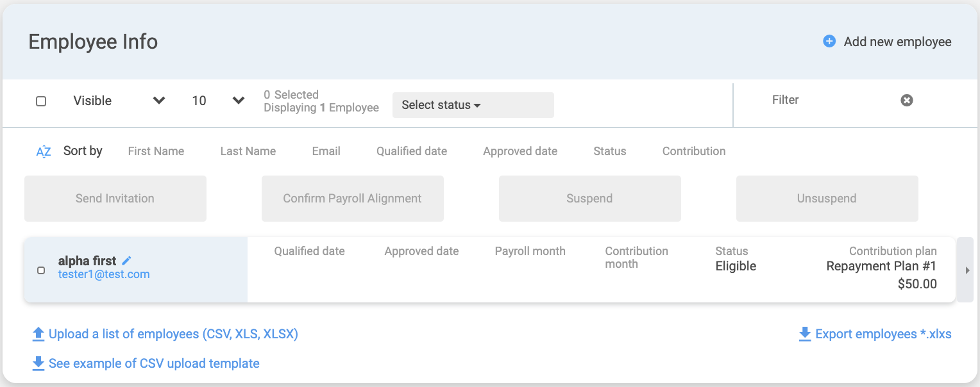Click the upload arrow icon for employee list
Screen dimensions: 980x387
[x=38, y=334]
